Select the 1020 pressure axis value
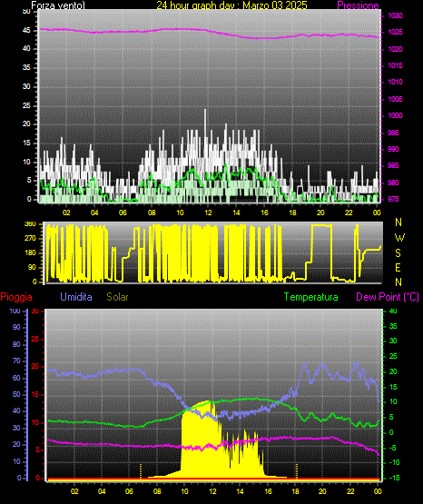 [395, 49]
